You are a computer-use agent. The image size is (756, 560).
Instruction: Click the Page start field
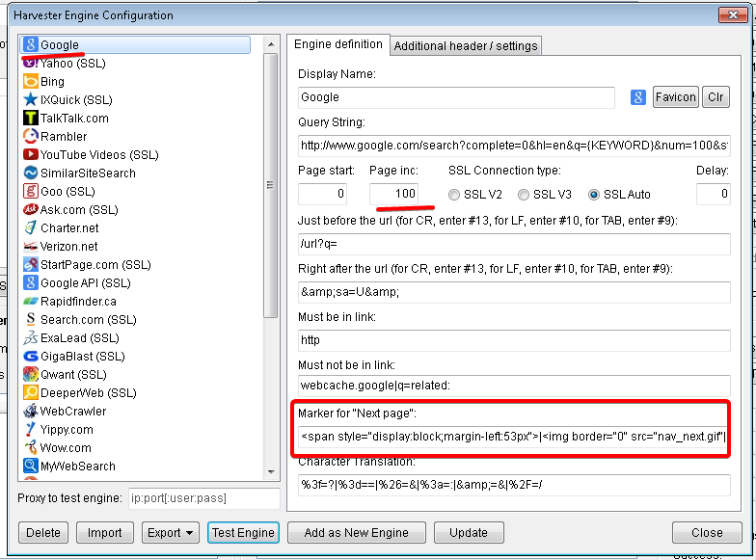tap(322, 195)
